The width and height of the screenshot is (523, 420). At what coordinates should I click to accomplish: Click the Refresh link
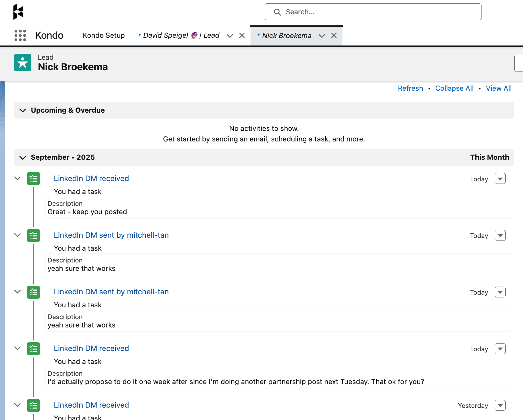tap(410, 88)
